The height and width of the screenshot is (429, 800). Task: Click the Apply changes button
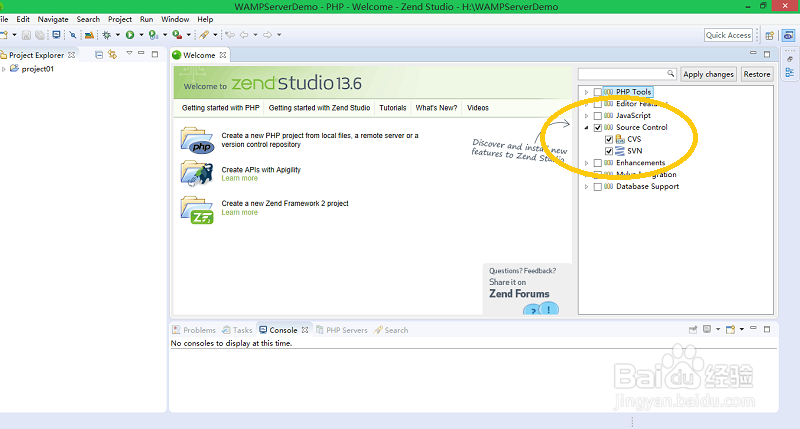[x=708, y=74]
